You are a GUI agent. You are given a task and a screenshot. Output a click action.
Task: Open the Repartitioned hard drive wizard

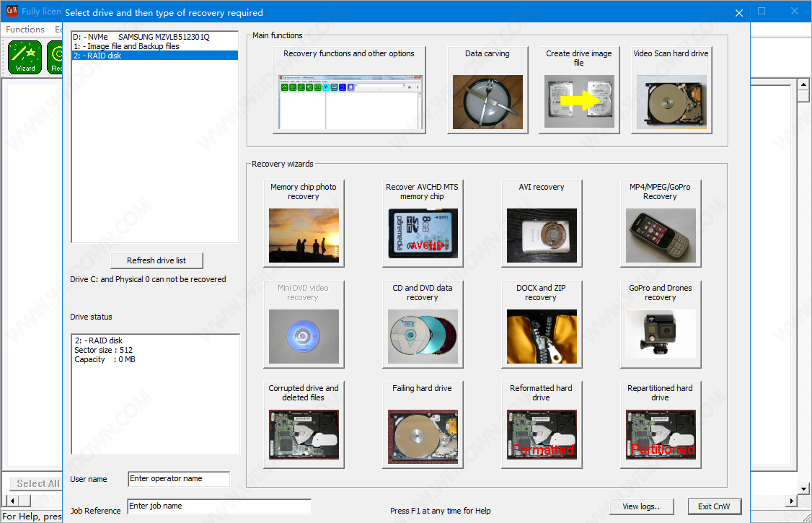tap(661, 425)
